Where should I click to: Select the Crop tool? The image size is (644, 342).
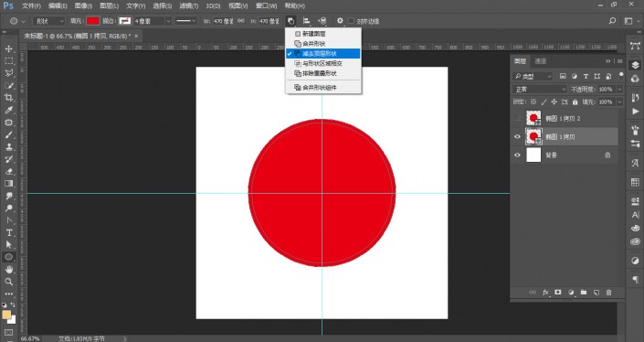click(x=8, y=98)
